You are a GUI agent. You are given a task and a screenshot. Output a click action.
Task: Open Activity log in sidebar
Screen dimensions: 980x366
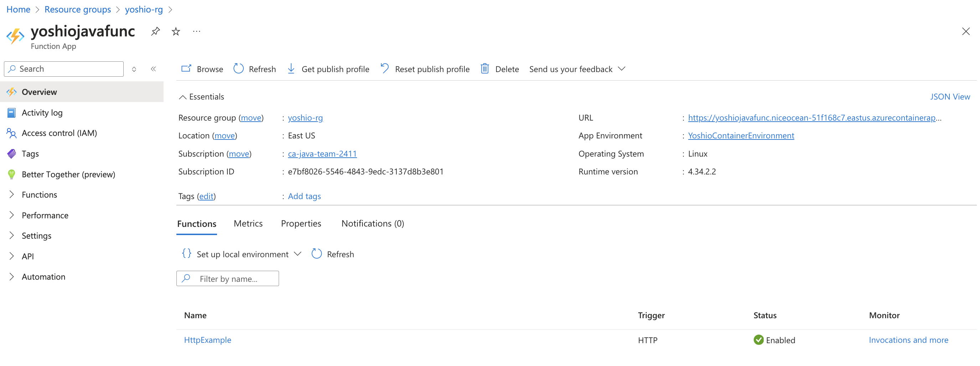42,113
